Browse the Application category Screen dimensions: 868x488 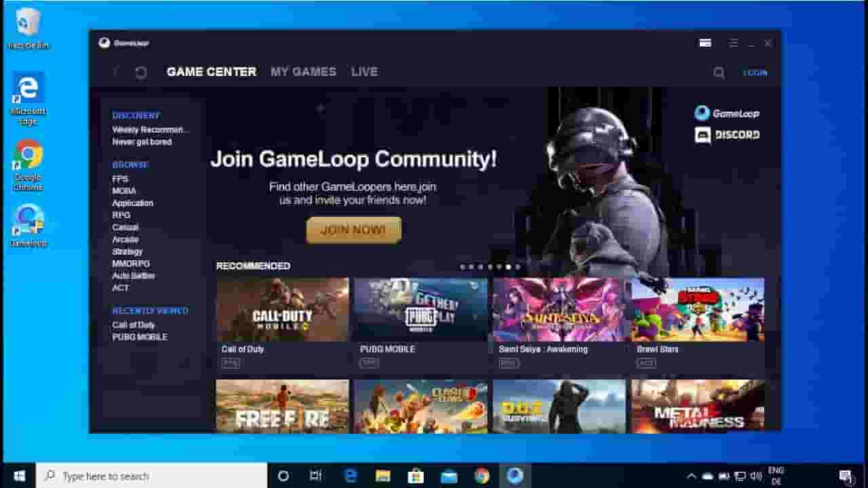133,203
